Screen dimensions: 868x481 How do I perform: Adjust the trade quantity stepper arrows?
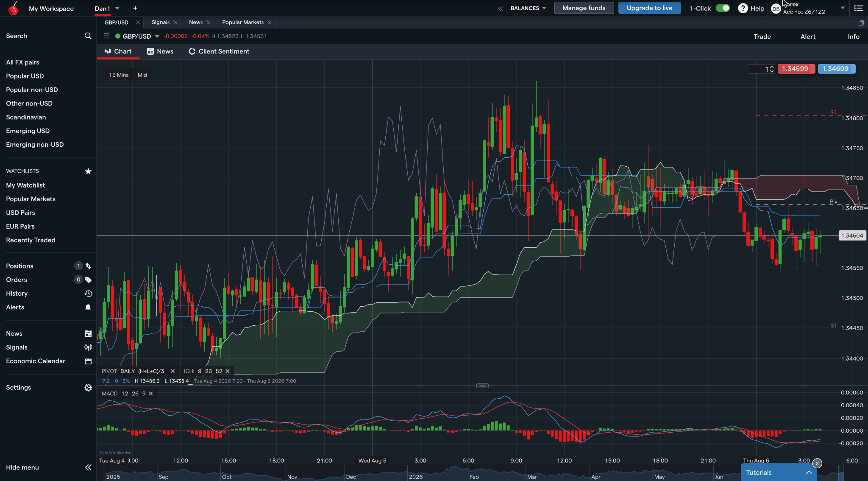click(x=772, y=69)
